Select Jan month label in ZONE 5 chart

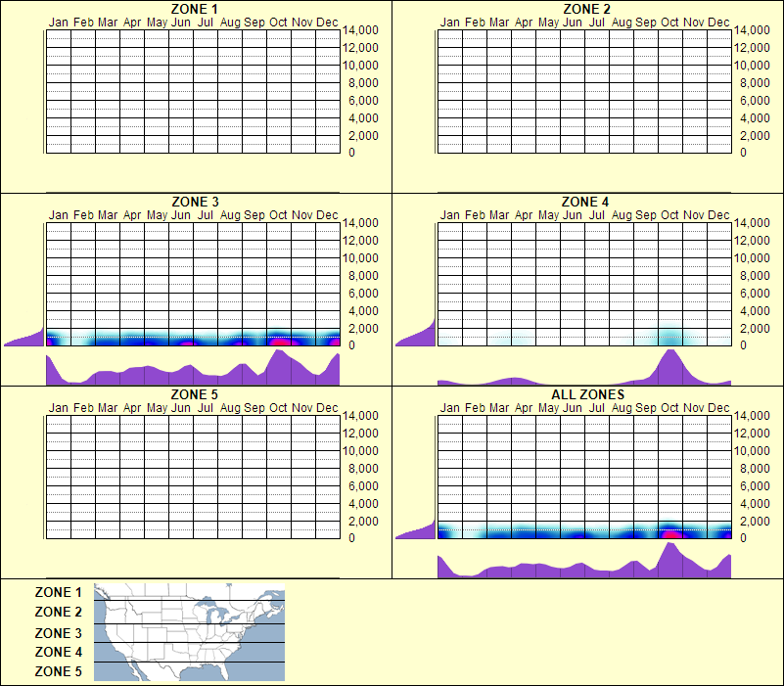[59, 408]
